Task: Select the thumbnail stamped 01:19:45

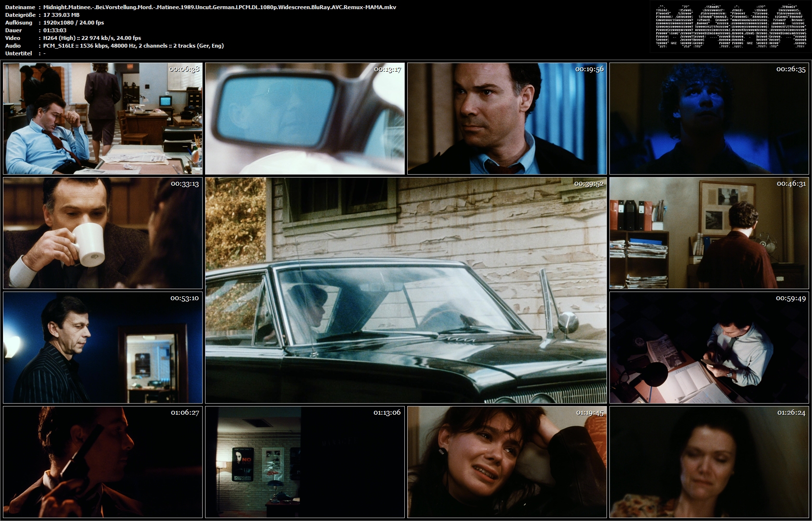Action: (507, 462)
